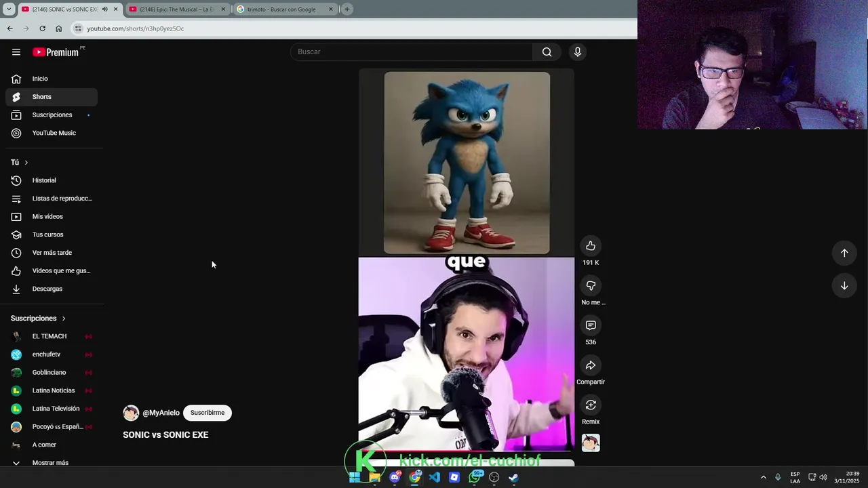Open Steam from the taskbar

[x=514, y=477]
